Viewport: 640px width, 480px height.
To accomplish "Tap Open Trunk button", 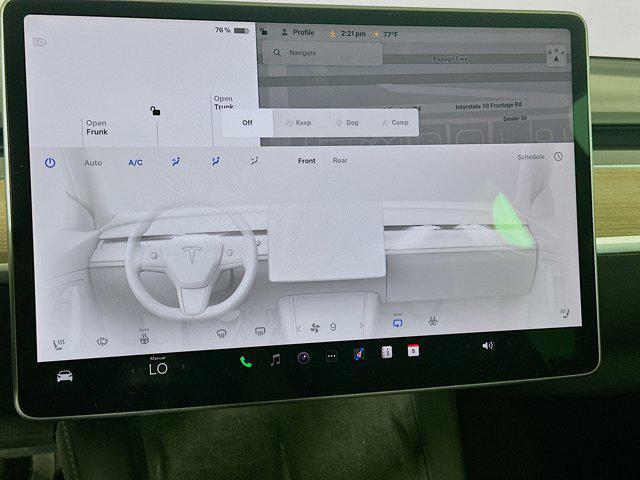I will [224, 102].
